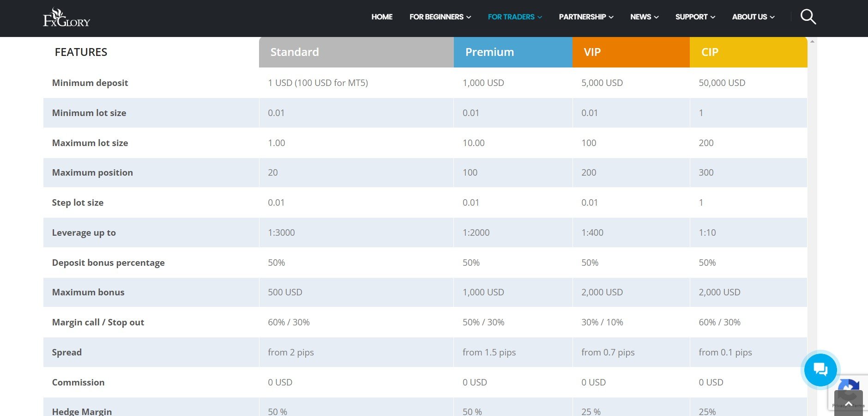Open the search magnifier icon
Image resolution: width=868 pixels, height=416 pixels.
tap(808, 17)
